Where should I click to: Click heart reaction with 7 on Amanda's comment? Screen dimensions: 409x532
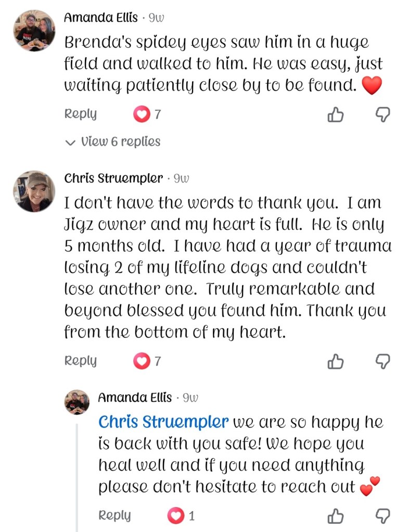[142, 114]
